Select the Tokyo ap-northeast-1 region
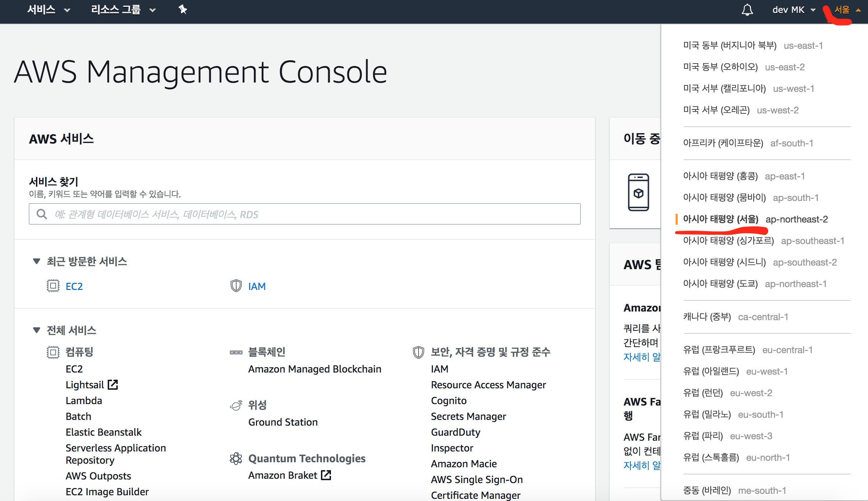868x501 pixels. [754, 284]
